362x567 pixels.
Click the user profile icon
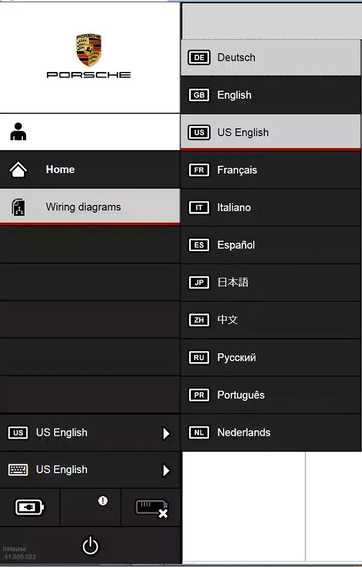point(18,132)
